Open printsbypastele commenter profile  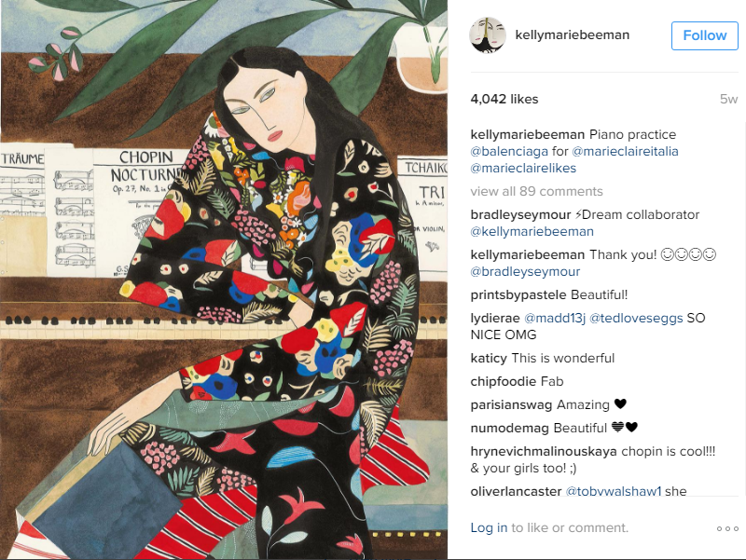[x=518, y=294]
